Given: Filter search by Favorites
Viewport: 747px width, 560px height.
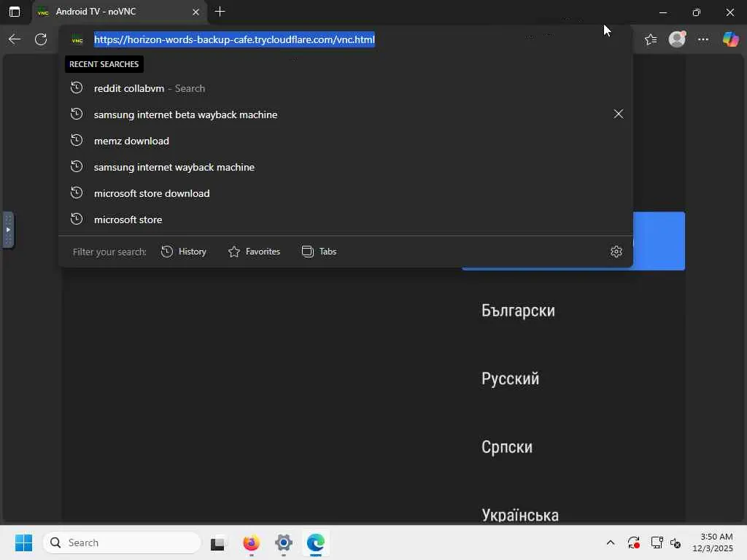Looking at the screenshot, I should click(x=254, y=252).
